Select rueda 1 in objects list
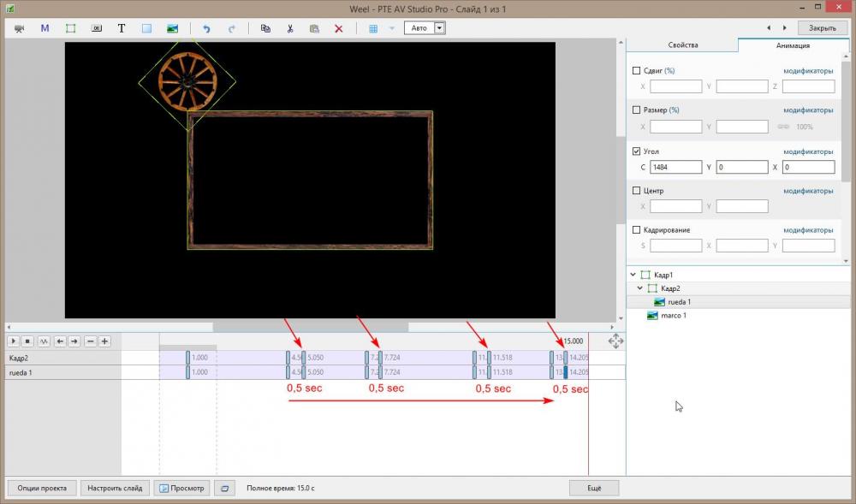856x504 pixels. pyautogui.click(x=679, y=302)
